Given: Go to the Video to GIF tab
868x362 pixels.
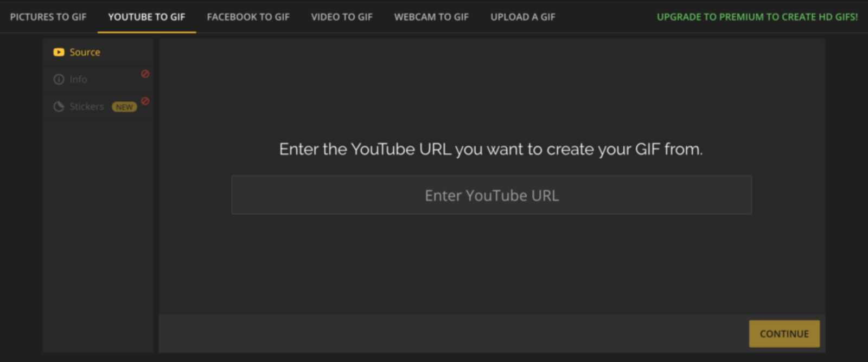Looking at the screenshot, I should point(342,17).
